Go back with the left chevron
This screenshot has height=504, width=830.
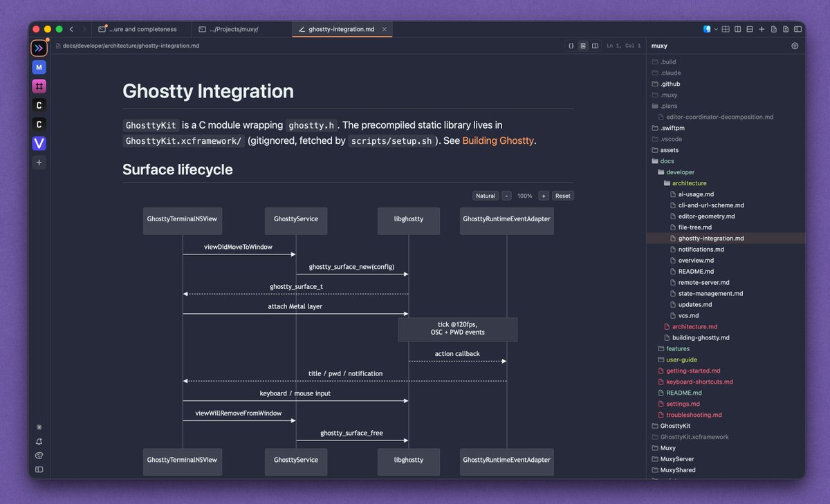coord(71,29)
